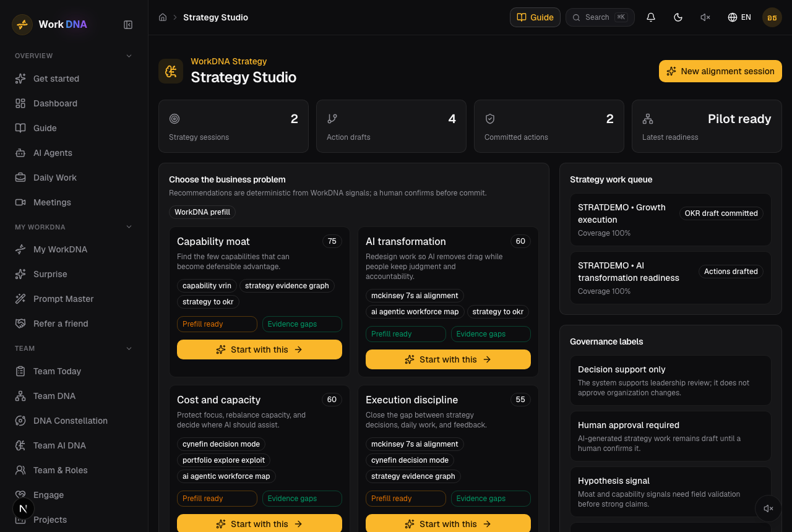Collapse the sidebar panel icon
The image size is (792, 532).
click(128, 25)
